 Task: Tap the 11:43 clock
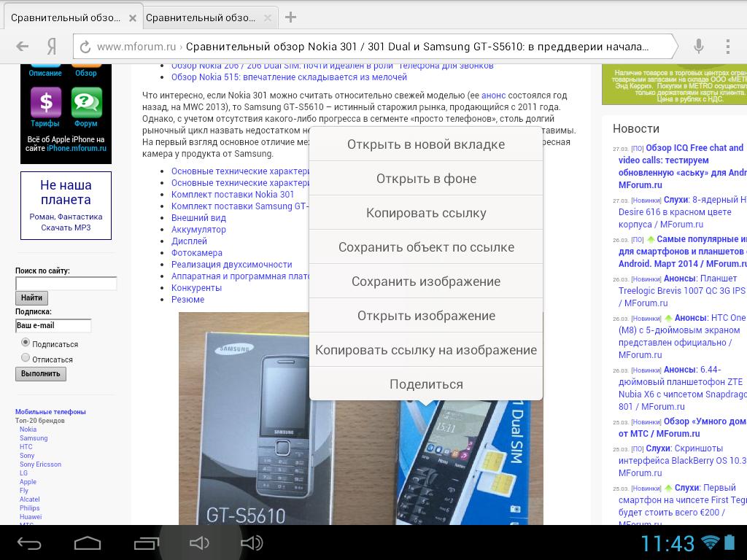(667, 543)
